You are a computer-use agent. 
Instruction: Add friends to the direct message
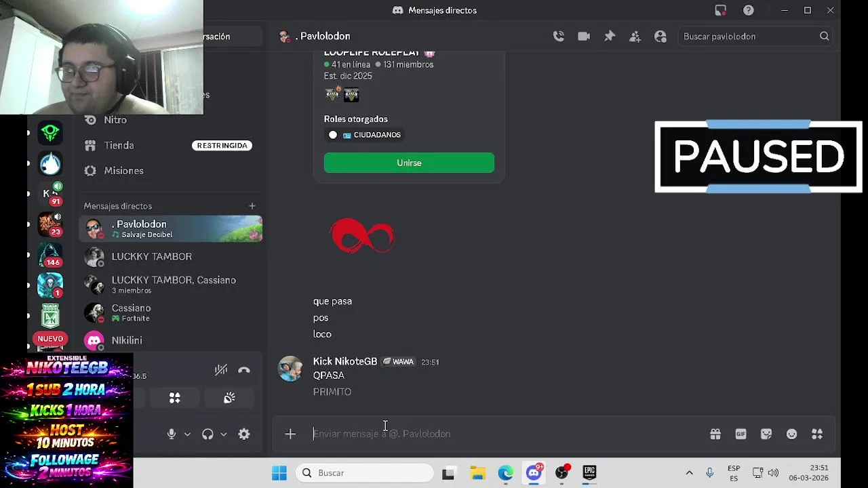click(x=635, y=37)
